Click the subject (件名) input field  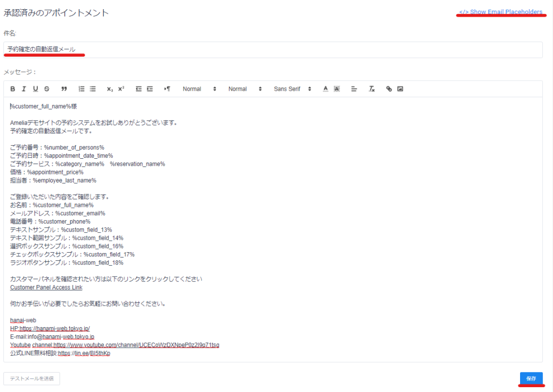tap(273, 50)
